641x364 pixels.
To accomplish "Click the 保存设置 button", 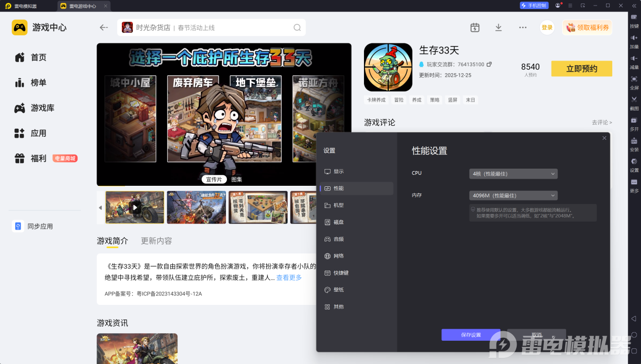I will pyautogui.click(x=471, y=335).
